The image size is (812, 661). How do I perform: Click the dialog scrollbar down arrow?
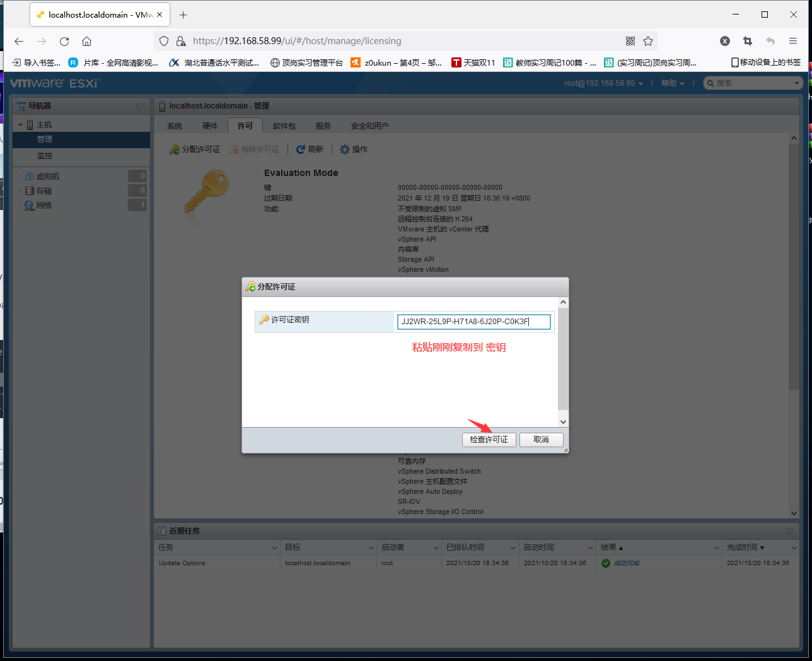click(x=564, y=422)
